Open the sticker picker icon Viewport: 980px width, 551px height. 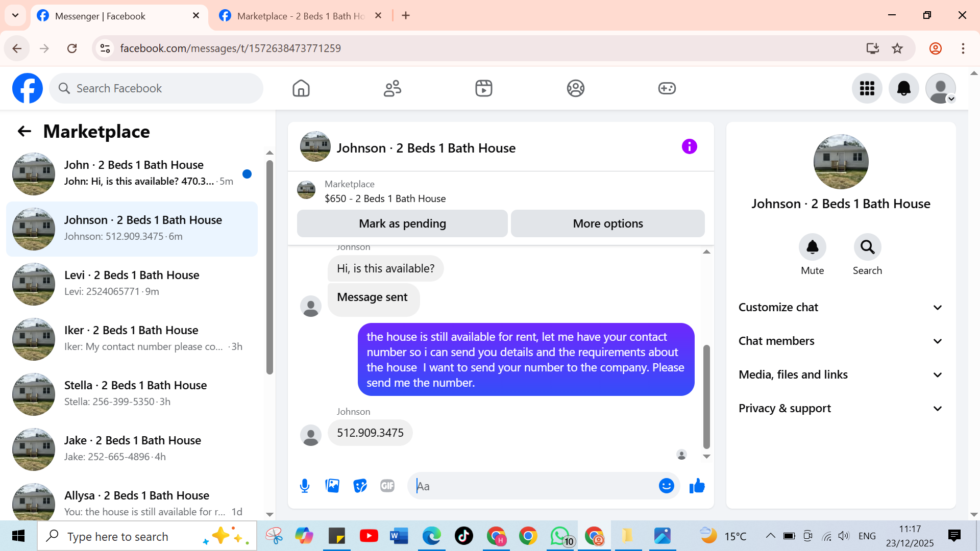360,486
